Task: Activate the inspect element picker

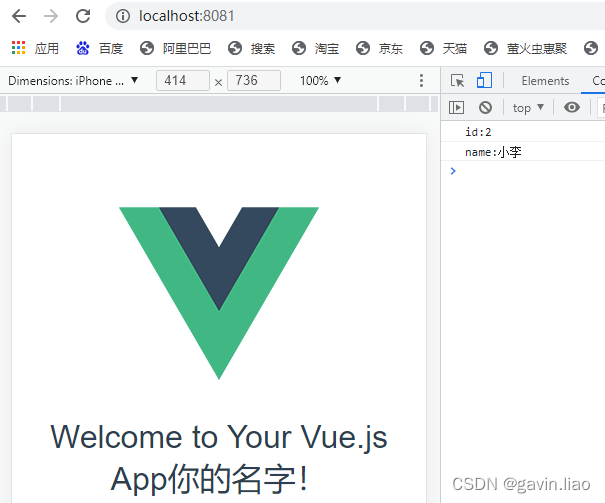Action: pos(458,81)
